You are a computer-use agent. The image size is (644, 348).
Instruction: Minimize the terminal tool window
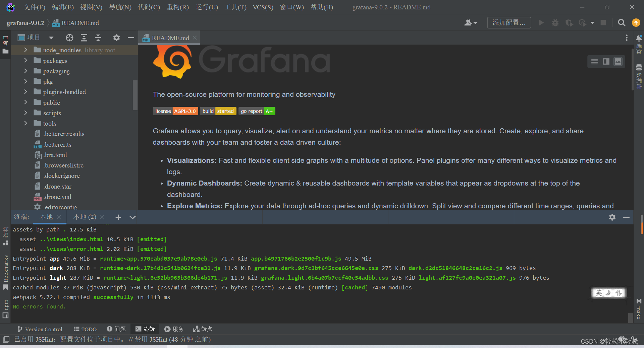click(626, 217)
